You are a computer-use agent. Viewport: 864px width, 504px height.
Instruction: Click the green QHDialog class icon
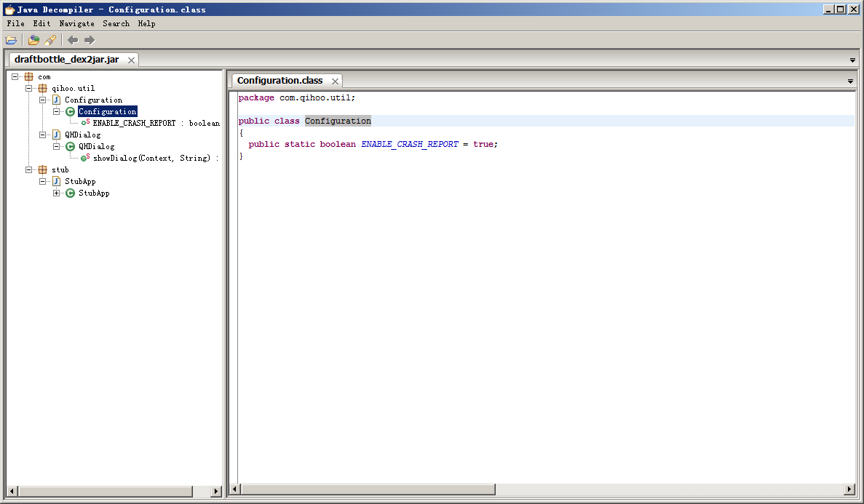pos(70,146)
